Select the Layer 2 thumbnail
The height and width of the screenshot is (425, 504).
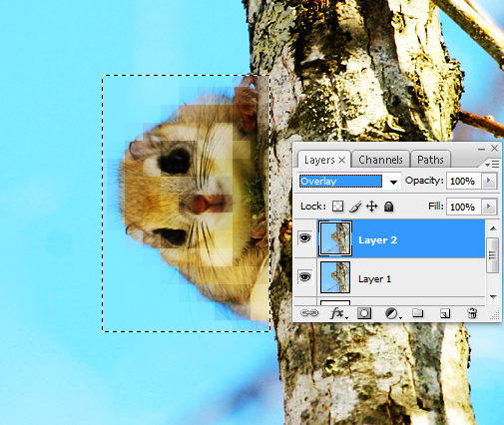[335, 238]
